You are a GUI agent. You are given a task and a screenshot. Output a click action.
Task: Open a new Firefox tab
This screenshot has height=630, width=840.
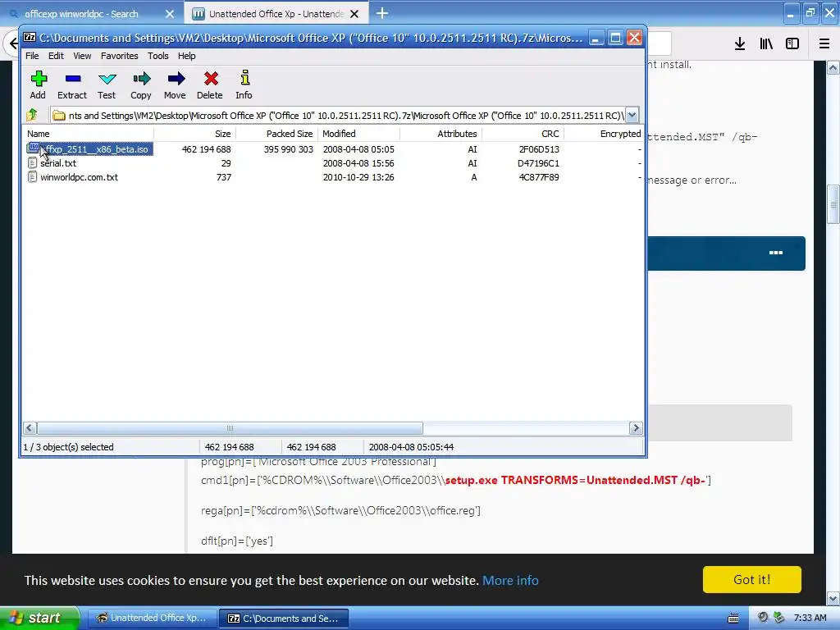[382, 13]
